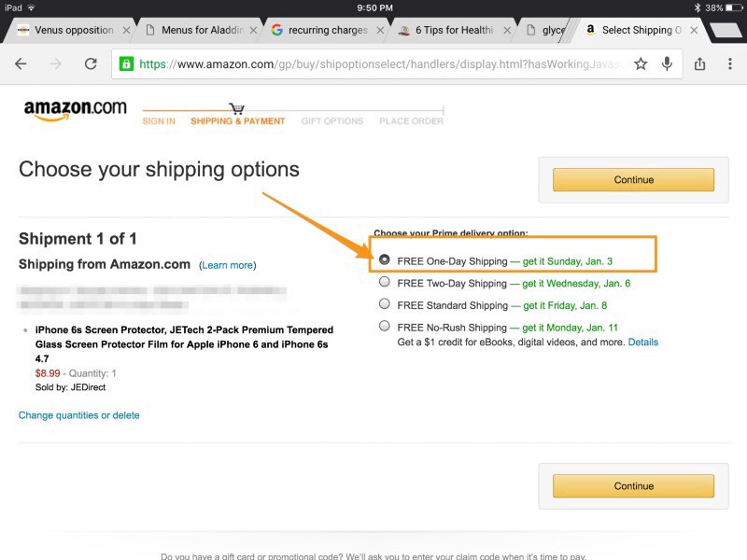The image size is (747, 560).
Task: Close the Venus opposition tab
Action: (127, 30)
